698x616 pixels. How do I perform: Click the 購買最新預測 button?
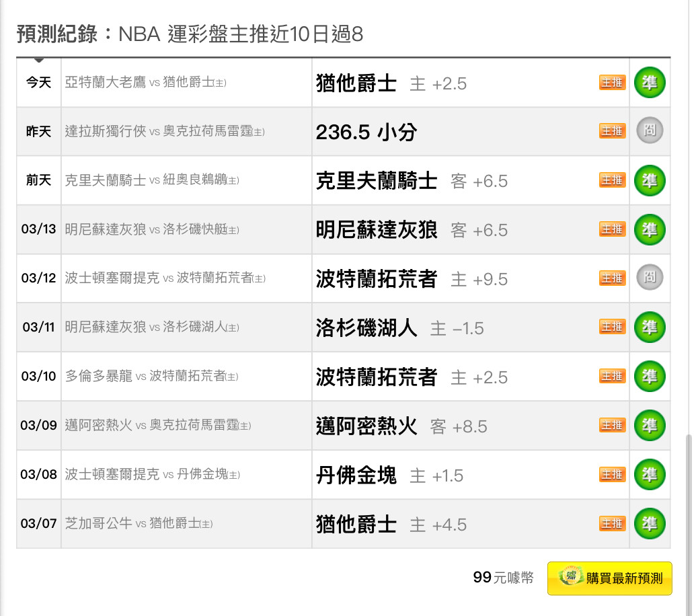[609, 578]
